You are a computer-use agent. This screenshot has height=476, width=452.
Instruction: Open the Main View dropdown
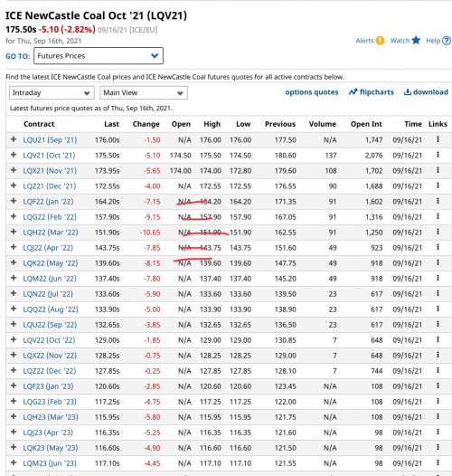tap(144, 92)
